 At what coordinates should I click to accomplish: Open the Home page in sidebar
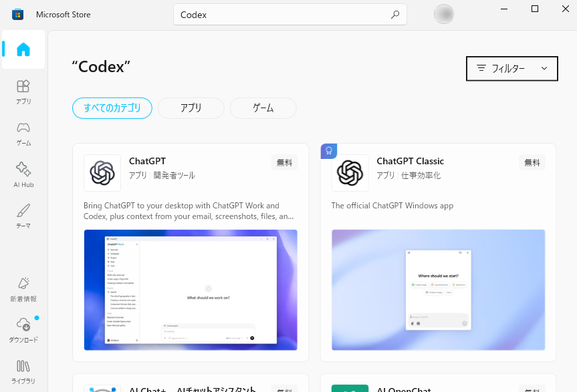23,49
